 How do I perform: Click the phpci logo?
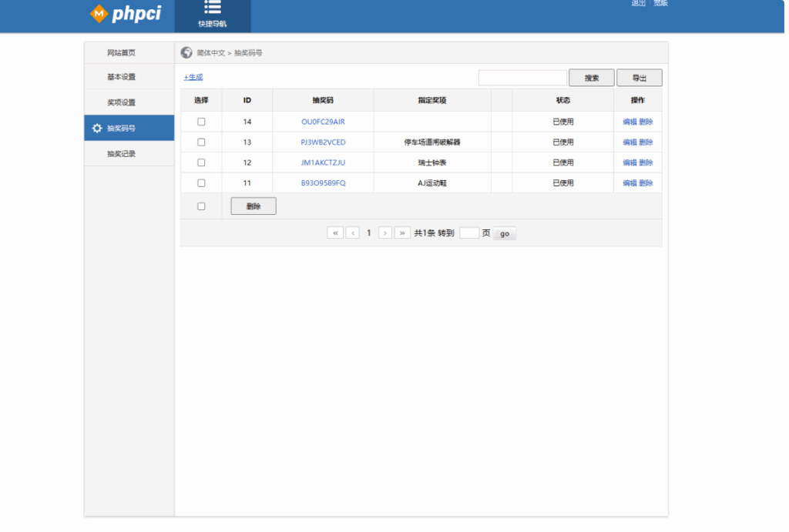click(x=126, y=14)
